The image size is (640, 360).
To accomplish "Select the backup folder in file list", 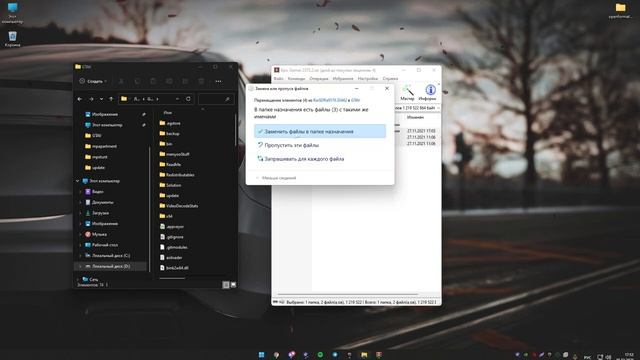I will pos(173,133).
